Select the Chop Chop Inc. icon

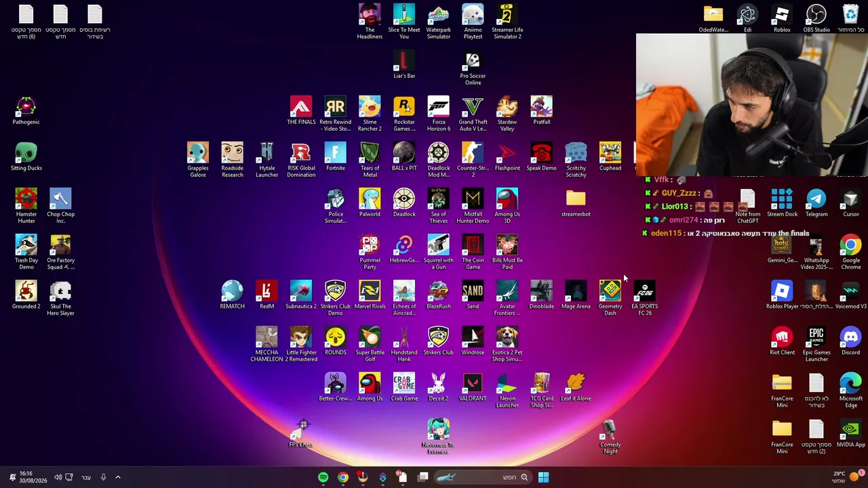60,206
